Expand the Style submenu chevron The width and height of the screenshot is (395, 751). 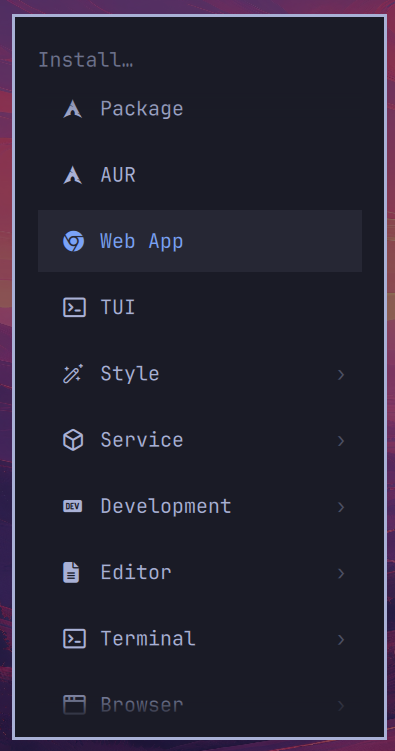(341, 374)
